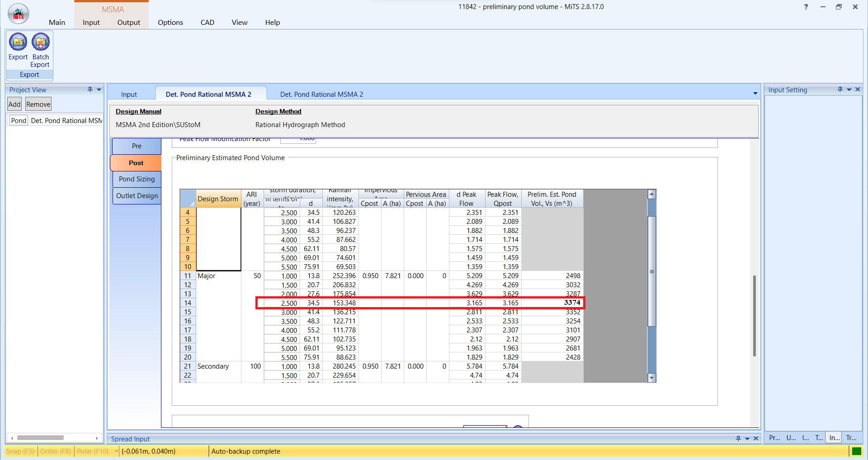Click the Add button in Project View
Image resolution: width=868 pixels, height=460 pixels.
[x=14, y=104]
